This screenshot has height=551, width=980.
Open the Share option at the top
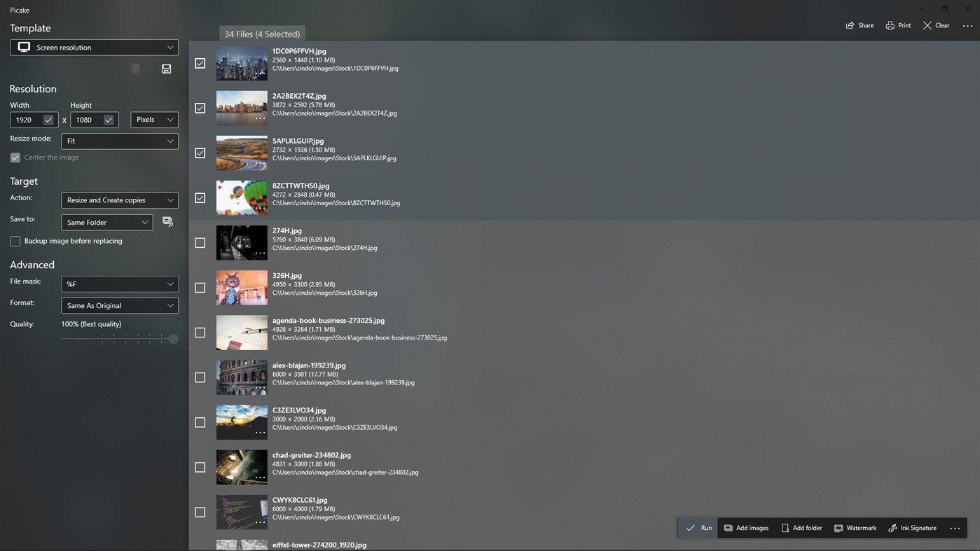[x=859, y=25]
